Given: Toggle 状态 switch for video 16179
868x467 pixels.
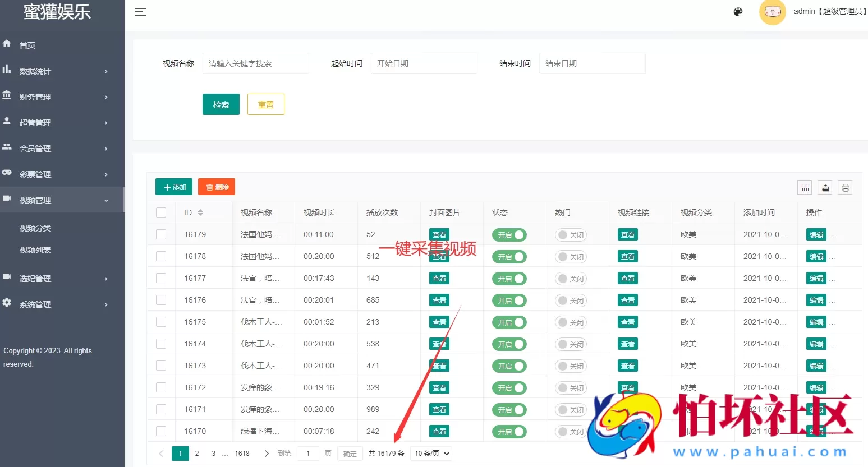Looking at the screenshot, I should [509, 234].
